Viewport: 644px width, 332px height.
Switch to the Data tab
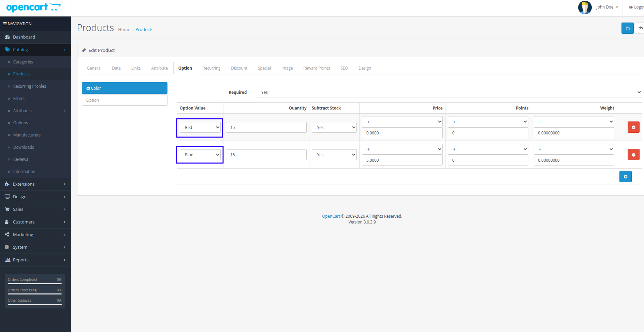[116, 68]
